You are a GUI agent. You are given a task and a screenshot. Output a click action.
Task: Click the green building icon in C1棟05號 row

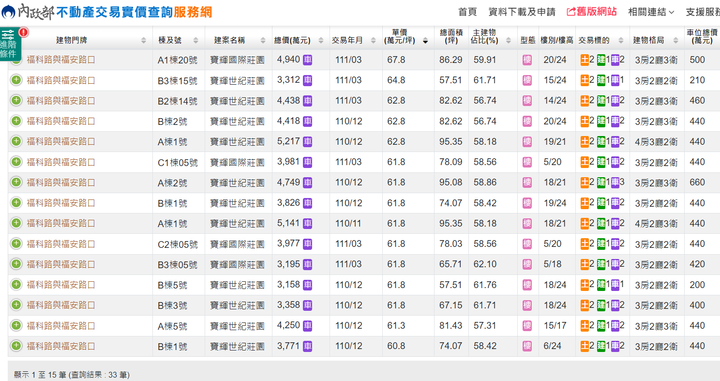click(601, 162)
